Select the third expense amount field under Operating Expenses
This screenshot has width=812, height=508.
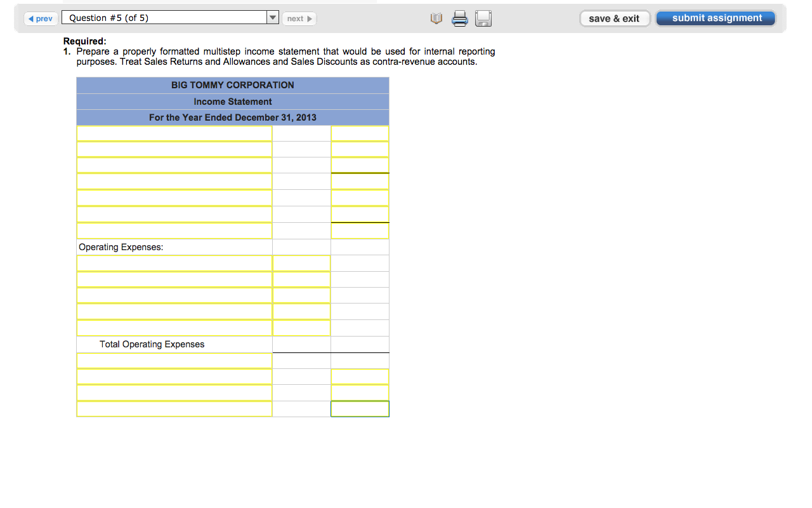[x=301, y=296]
